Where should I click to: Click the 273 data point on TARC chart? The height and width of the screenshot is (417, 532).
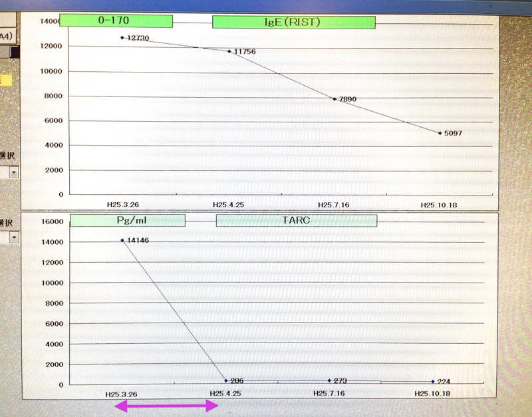pos(329,380)
